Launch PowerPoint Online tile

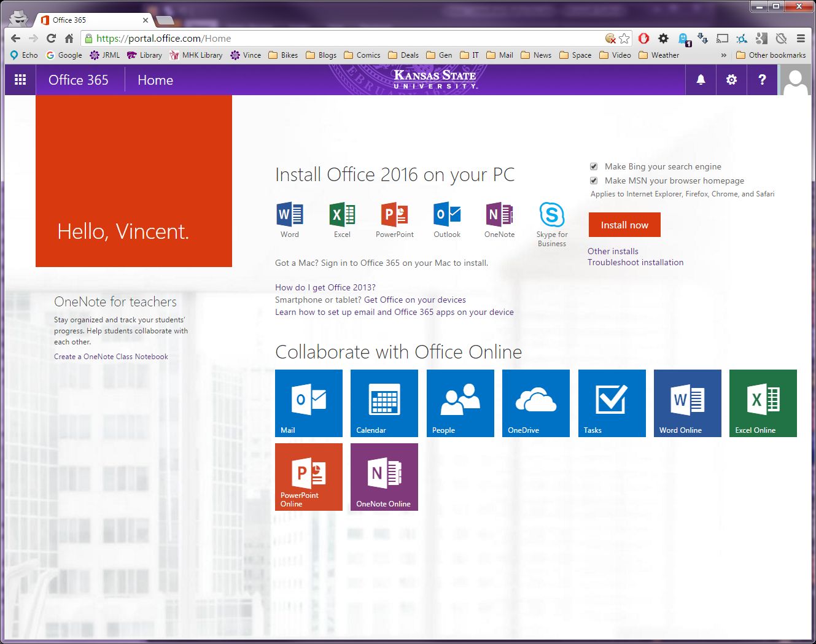tap(309, 477)
